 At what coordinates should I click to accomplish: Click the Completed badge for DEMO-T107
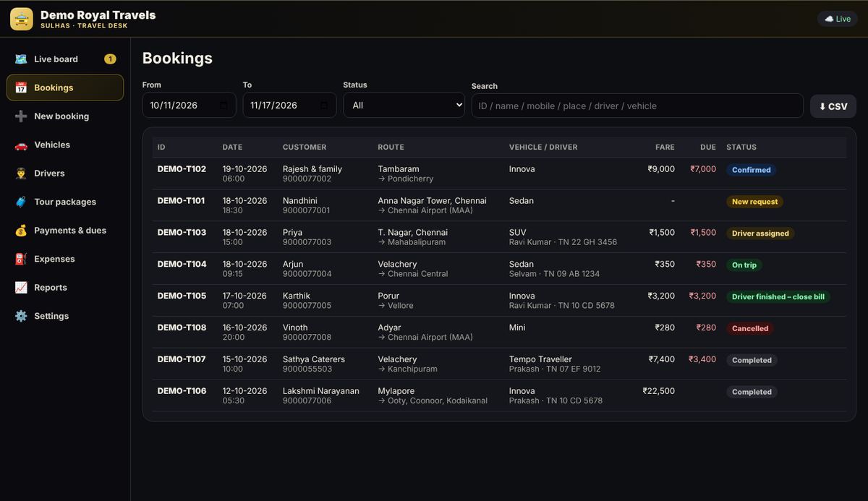[x=752, y=360]
